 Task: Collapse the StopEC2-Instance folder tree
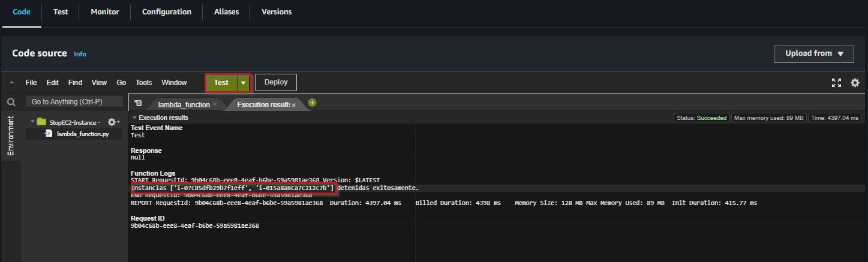[x=31, y=122]
